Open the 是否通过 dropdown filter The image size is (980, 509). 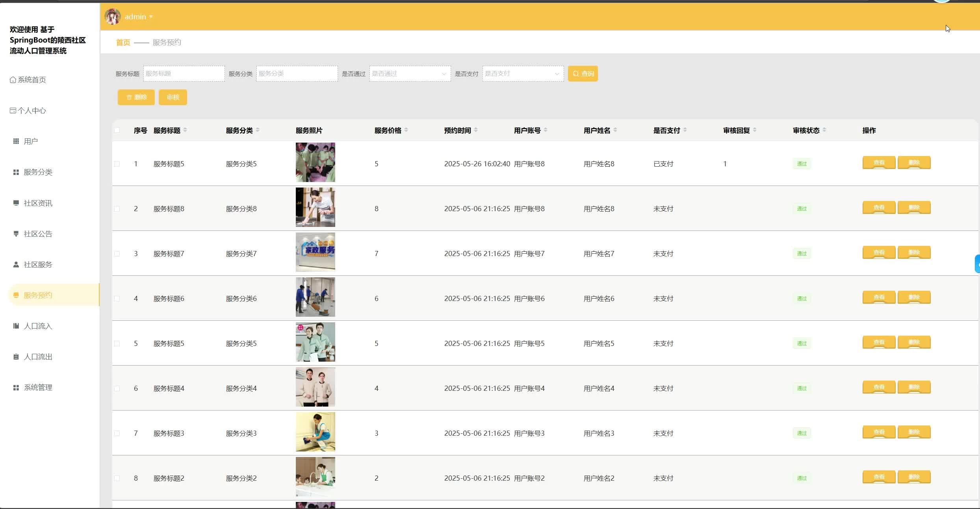410,74
